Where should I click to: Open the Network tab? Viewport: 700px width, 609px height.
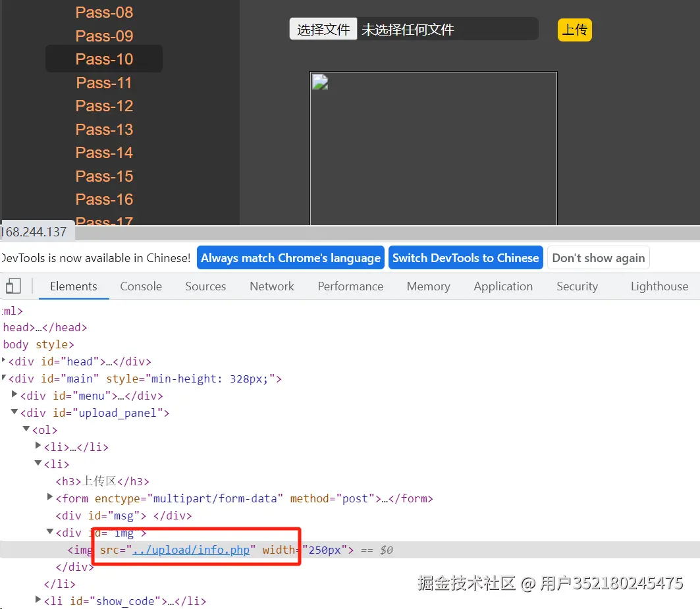tap(272, 286)
